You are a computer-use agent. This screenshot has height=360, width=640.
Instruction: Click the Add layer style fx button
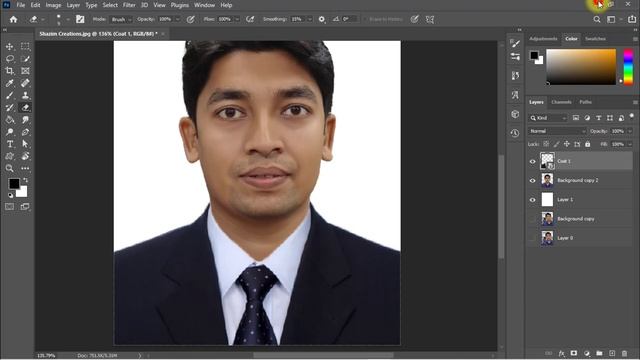coord(562,353)
